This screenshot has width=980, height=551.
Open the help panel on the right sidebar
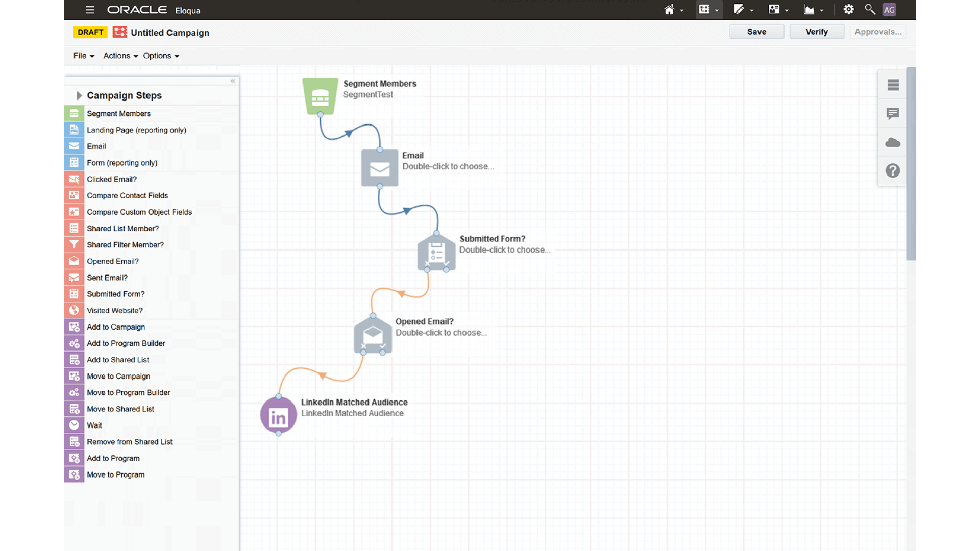(892, 170)
